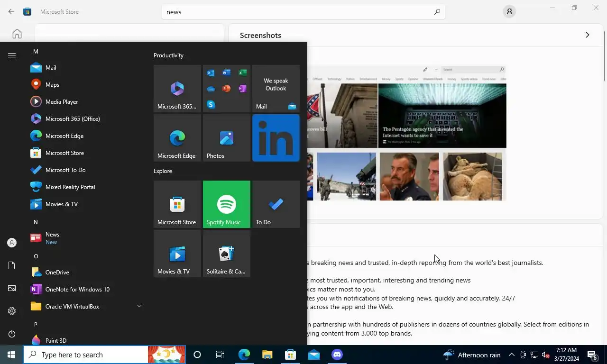Click the Movies & TV tile
The height and width of the screenshot is (364, 607).
177,254
